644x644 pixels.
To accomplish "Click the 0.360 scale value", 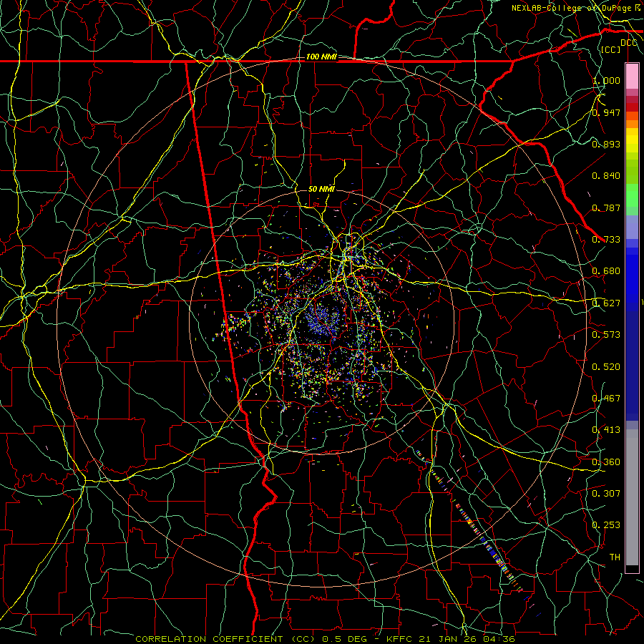I will pyautogui.click(x=606, y=462).
